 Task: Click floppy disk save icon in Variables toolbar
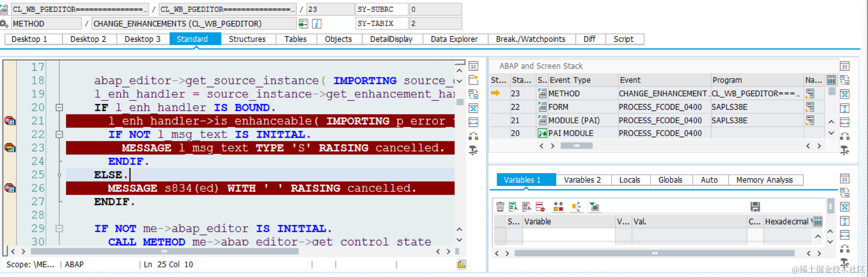(x=755, y=207)
